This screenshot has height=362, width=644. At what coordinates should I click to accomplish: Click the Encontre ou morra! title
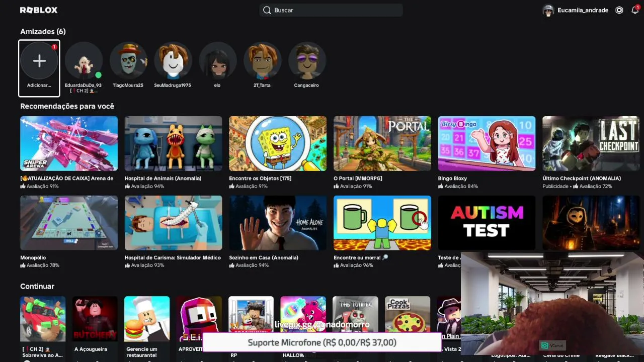pyautogui.click(x=360, y=257)
